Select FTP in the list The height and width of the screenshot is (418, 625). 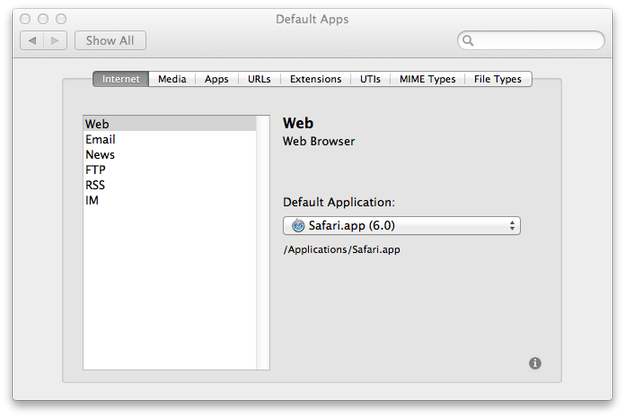[170, 170]
